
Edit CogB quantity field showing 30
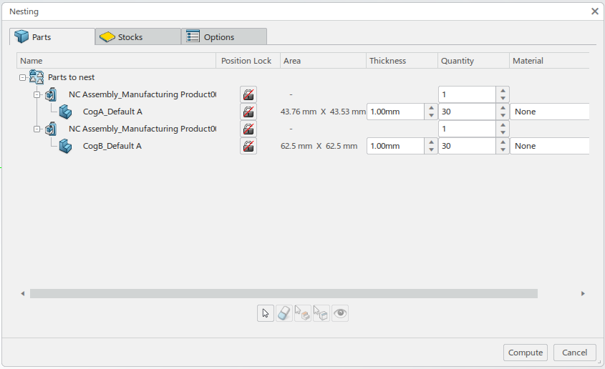coord(467,146)
